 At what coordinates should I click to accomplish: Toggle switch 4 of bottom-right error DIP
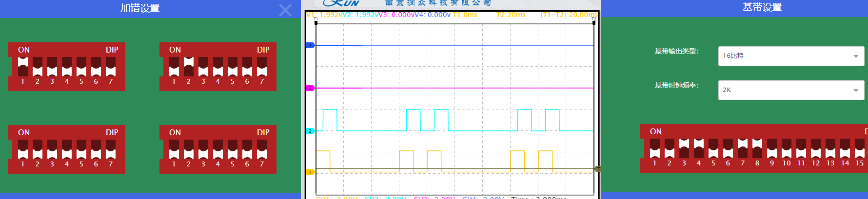coord(218,149)
